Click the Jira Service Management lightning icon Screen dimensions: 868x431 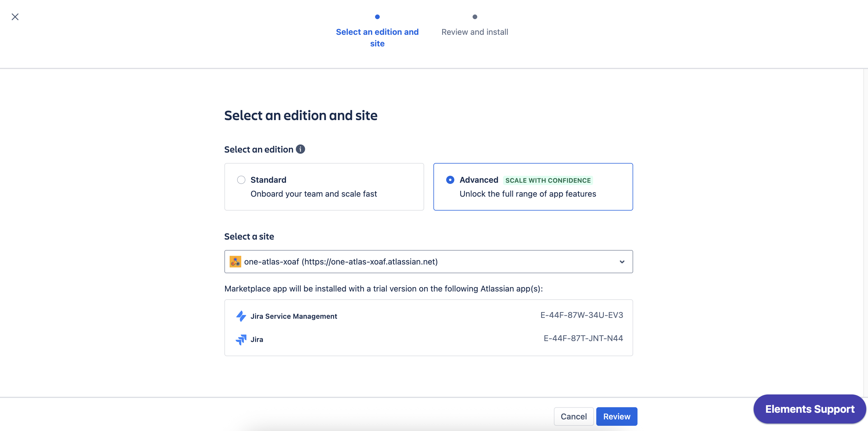click(x=241, y=316)
